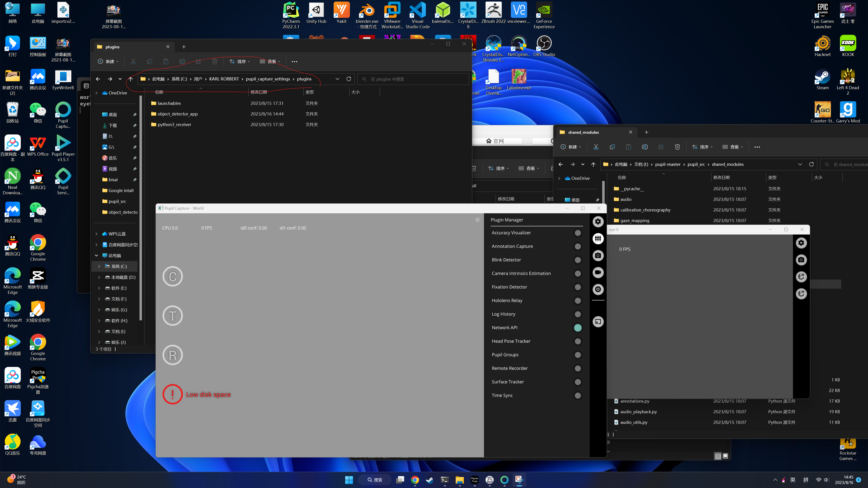Image resolution: width=868 pixels, height=488 pixels.
Task: Open 排序 sort dropdown in plugins toolbar
Action: click(240, 62)
